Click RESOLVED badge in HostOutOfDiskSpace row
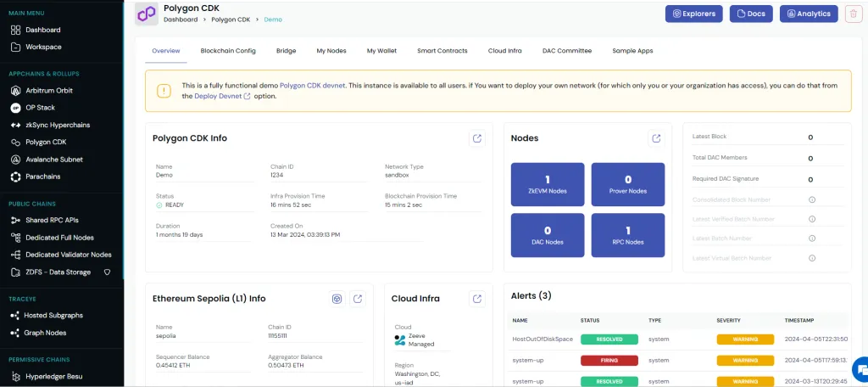Image resolution: width=868 pixels, height=387 pixels. (x=609, y=339)
